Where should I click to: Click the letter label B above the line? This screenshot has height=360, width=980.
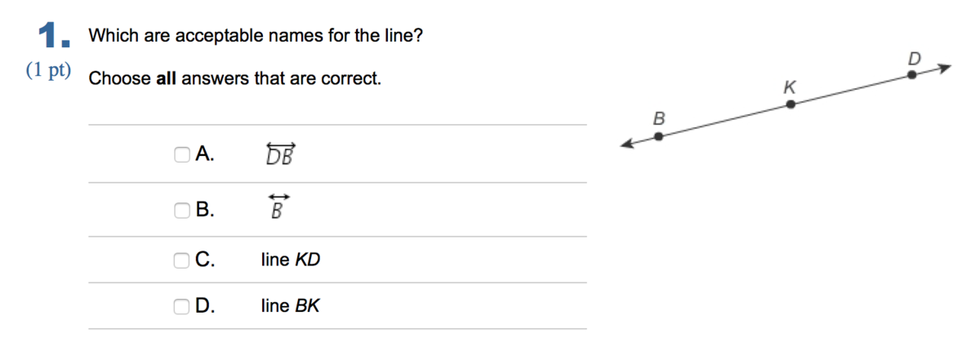pyautogui.click(x=660, y=118)
